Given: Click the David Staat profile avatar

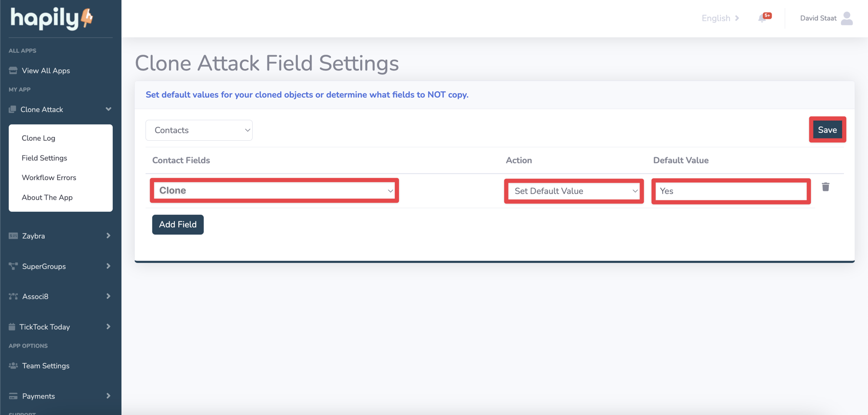Looking at the screenshot, I should pos(847,18).
